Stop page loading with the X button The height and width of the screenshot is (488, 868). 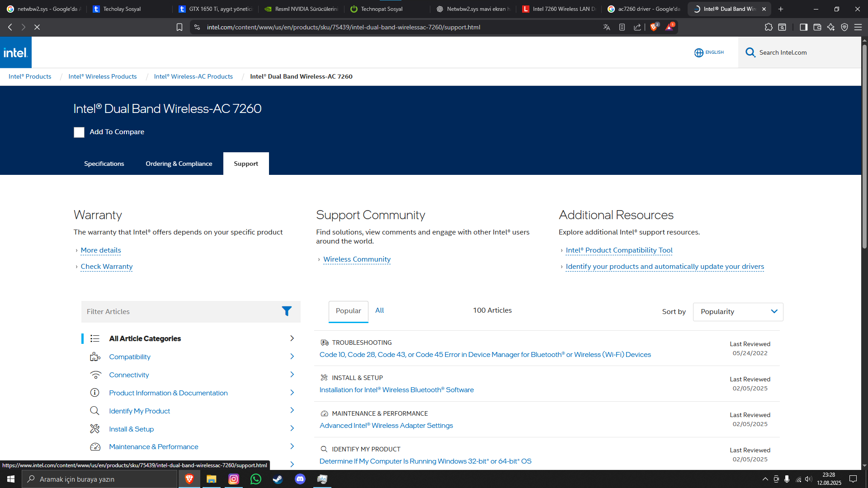coord(37,27)
